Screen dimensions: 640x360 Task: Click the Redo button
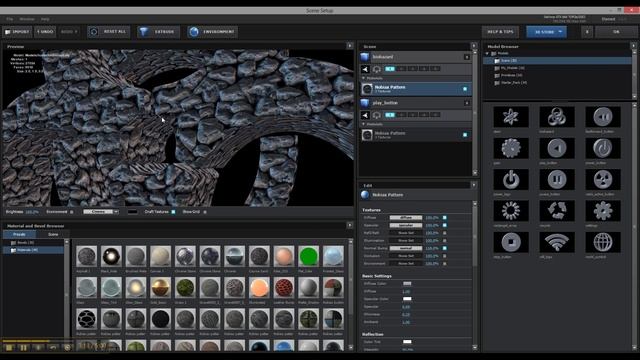[x=69, y=32]
